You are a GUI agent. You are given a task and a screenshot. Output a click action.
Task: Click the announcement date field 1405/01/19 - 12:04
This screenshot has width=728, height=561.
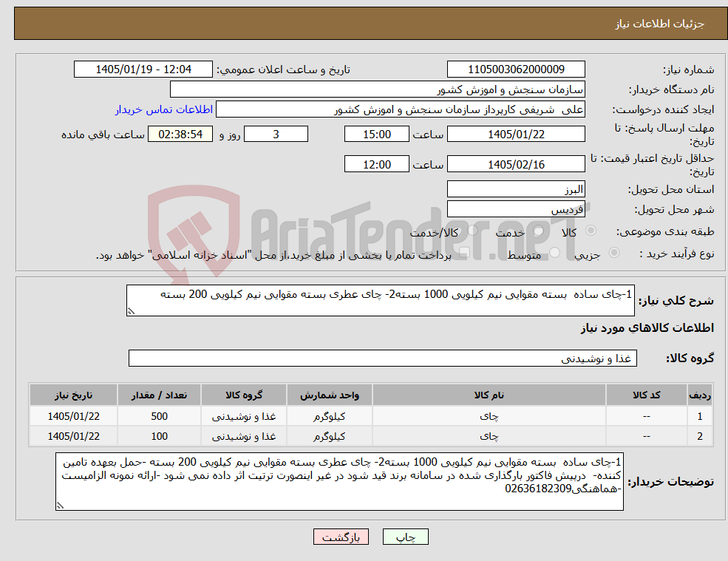click(143, 69)
